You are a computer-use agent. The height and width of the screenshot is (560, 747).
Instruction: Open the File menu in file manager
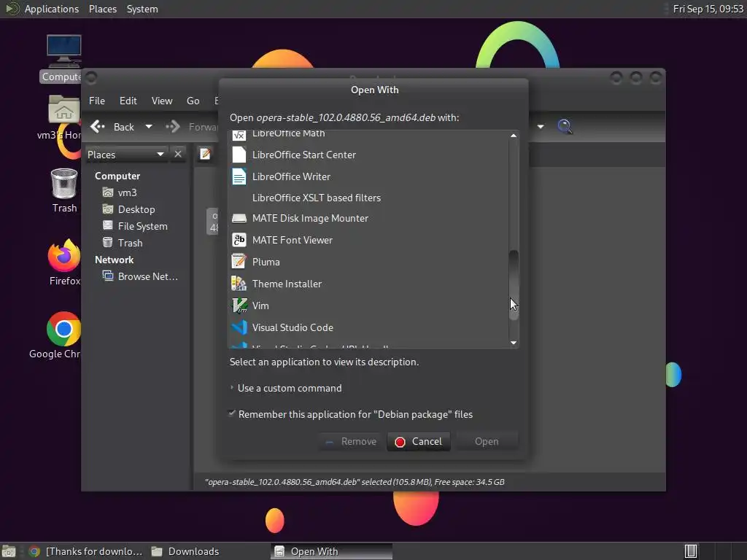click(x=97, y=101)
